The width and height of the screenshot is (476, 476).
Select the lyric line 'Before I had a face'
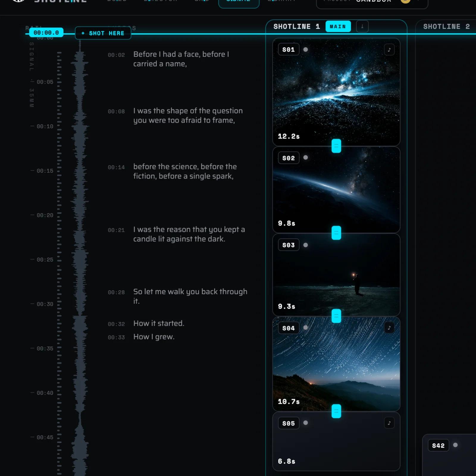[181, 59]
